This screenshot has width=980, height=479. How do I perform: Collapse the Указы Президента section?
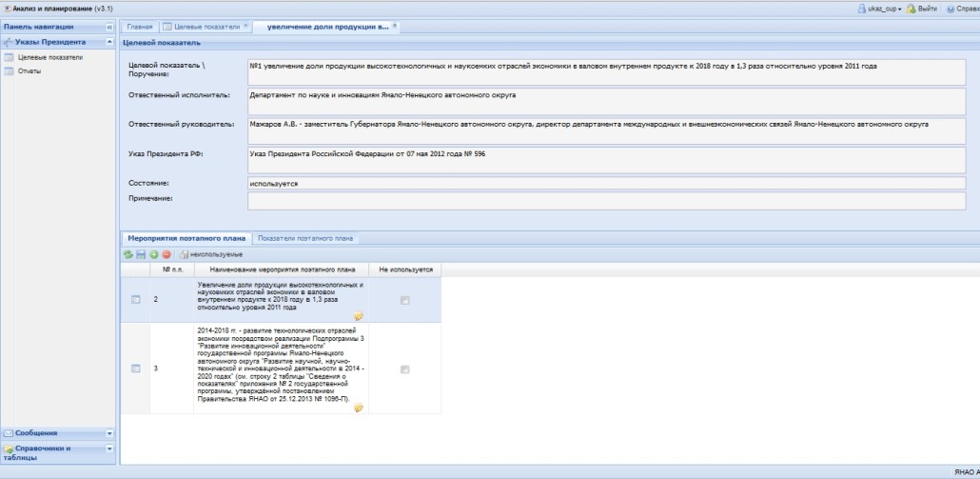point(109,43)
